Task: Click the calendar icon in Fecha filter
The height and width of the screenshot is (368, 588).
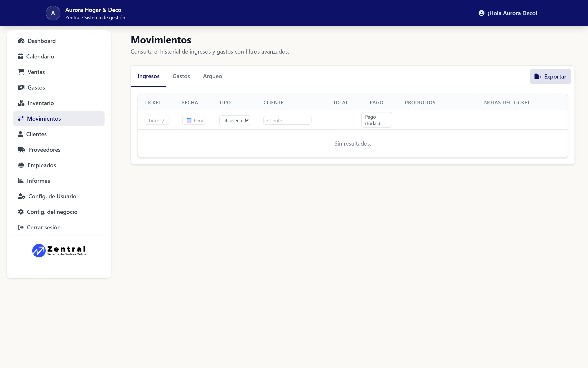Action: click(x=189, y=120)
